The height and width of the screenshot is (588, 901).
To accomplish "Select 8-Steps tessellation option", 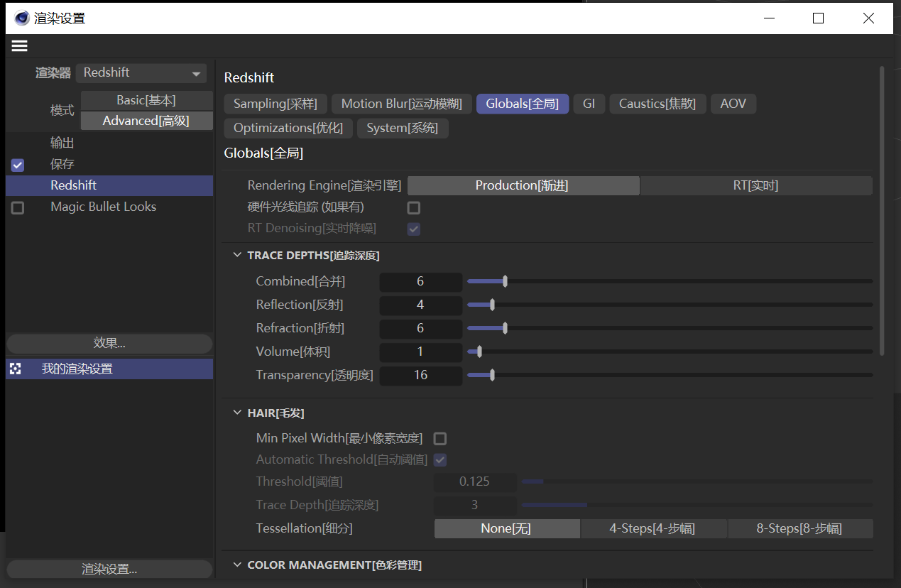I will coord(799,529).
